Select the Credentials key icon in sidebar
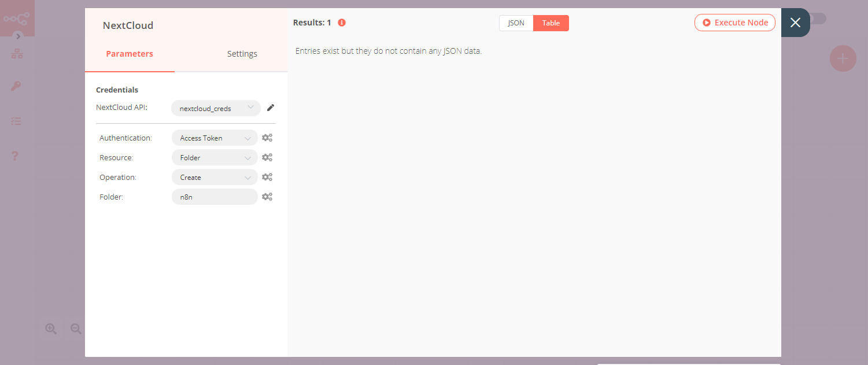Image resolution: width=868 pixels, height=365 pixels. [17, 86]
